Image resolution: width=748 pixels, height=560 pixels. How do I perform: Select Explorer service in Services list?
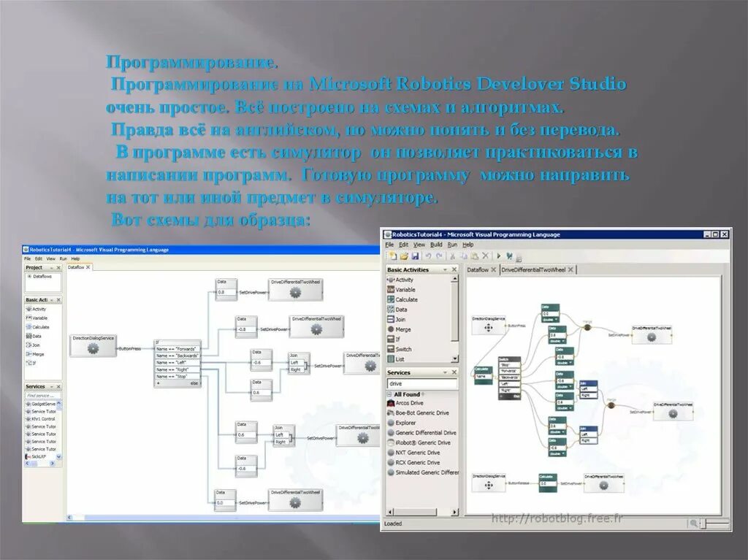coord(402,423)
